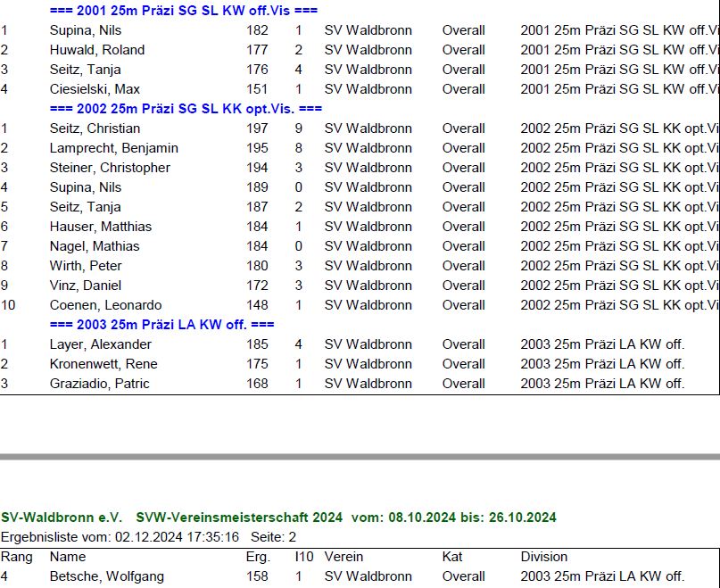The width and height of the screenshot is (720, 588).
Task: Select Layer, Alexander in the 2003 list
Action: [x=100, y=344]
